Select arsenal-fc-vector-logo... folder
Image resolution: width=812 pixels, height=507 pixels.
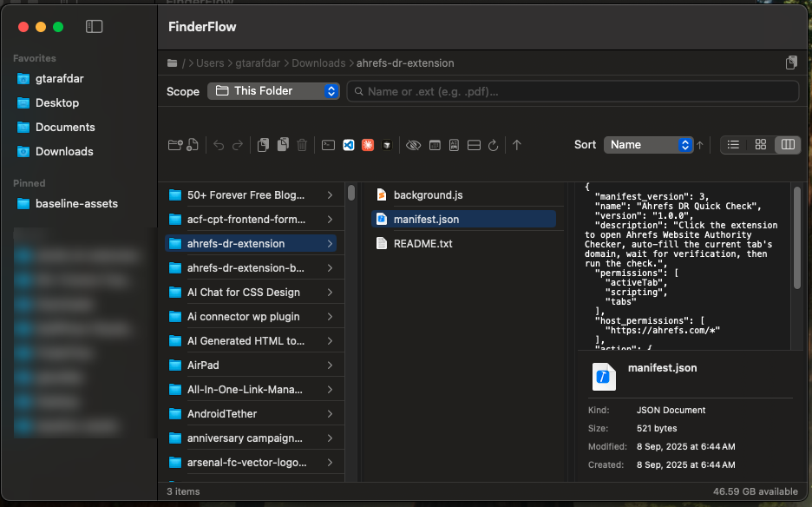pos(251,463)
